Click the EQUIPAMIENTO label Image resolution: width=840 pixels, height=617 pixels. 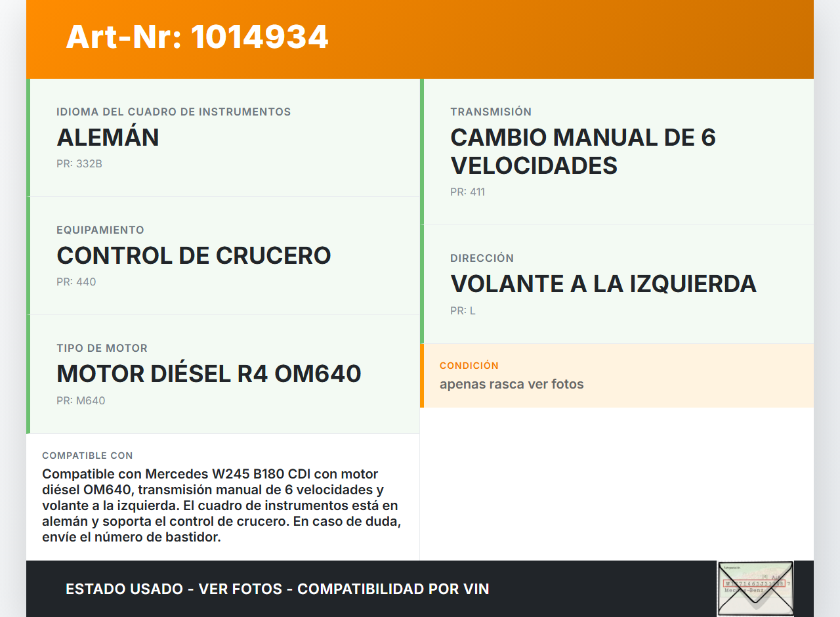(x=100, y=230)
